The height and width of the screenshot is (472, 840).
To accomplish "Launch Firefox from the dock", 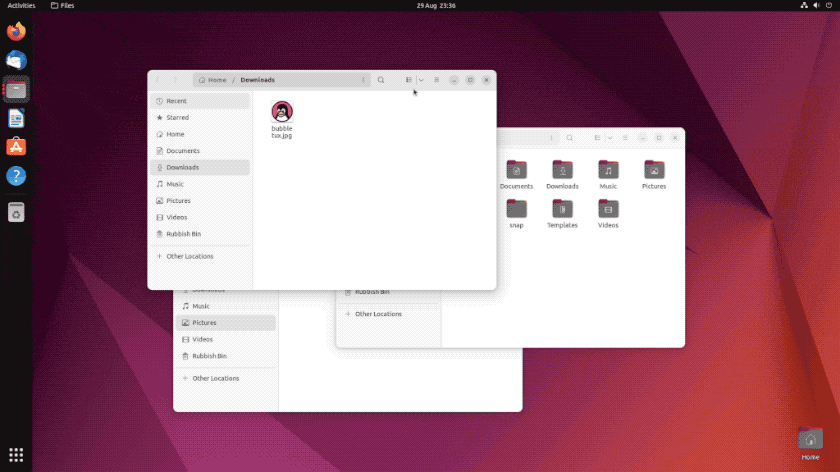I will click(16, 32).
